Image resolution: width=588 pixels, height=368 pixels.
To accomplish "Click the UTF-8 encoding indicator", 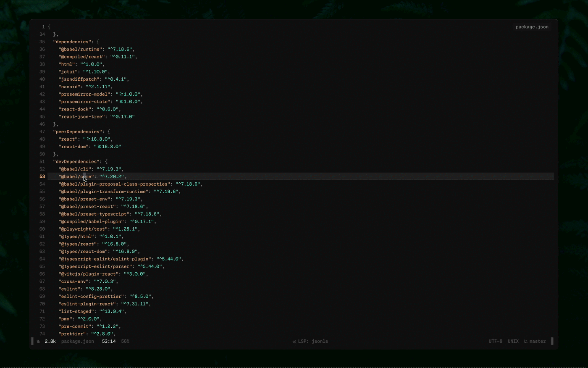I will click(496, 342).
